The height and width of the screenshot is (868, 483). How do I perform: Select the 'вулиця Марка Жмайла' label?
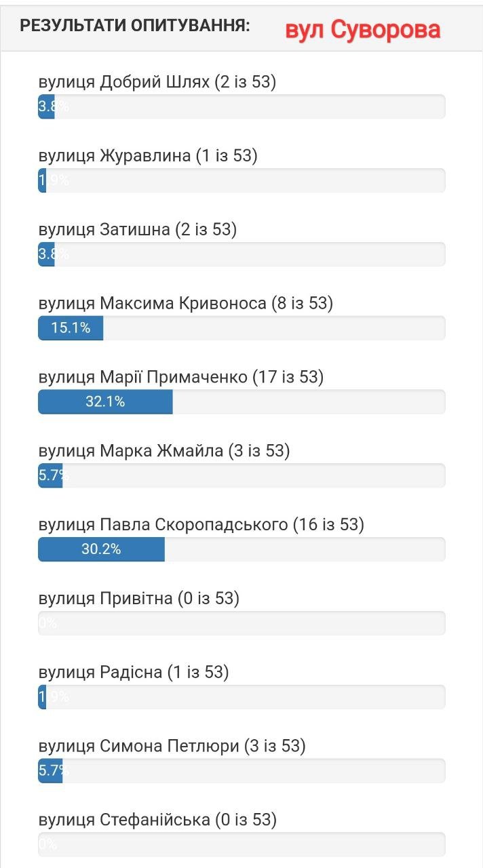[x=163, y=451]
